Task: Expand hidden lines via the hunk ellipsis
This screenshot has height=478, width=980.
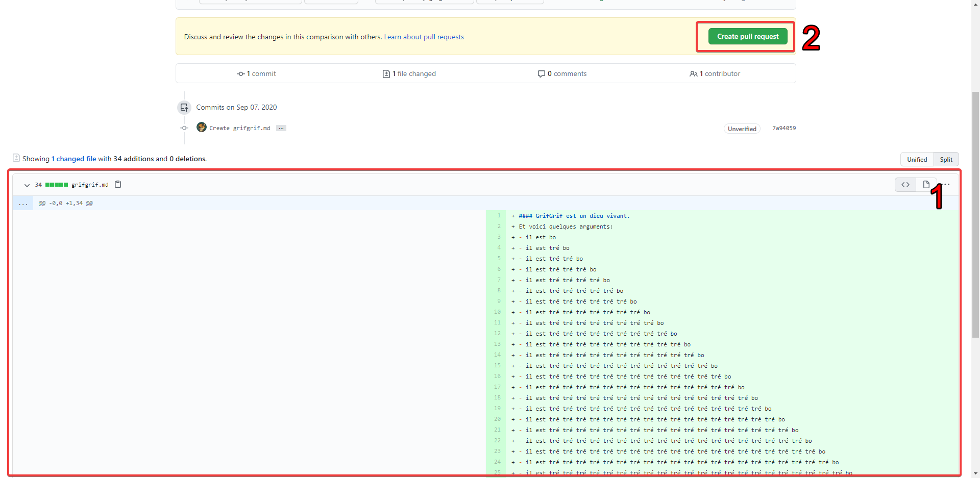Action: pos(23,203)
